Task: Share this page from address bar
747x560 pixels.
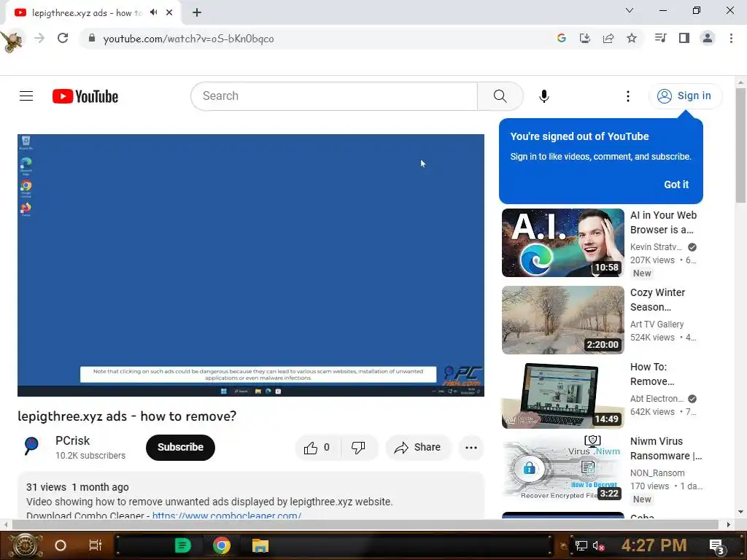Action: (608, 38)
